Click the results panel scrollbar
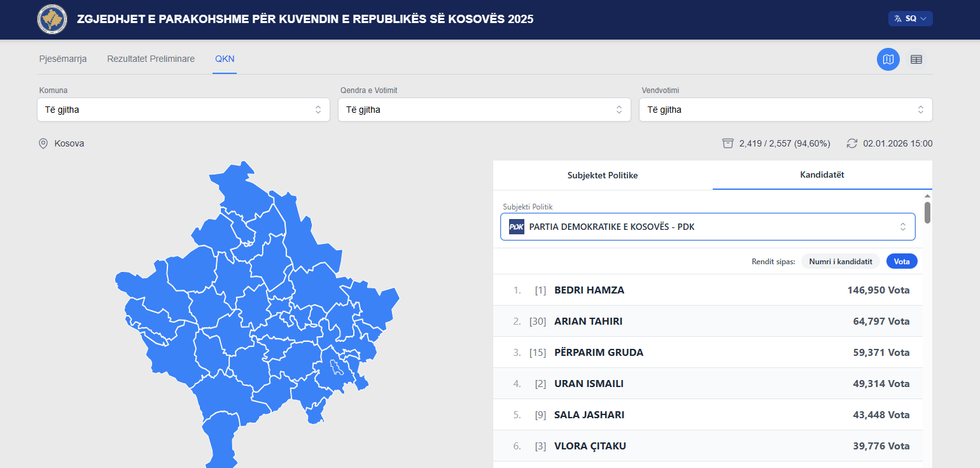The image size is (980, 468). click(927, 212)
